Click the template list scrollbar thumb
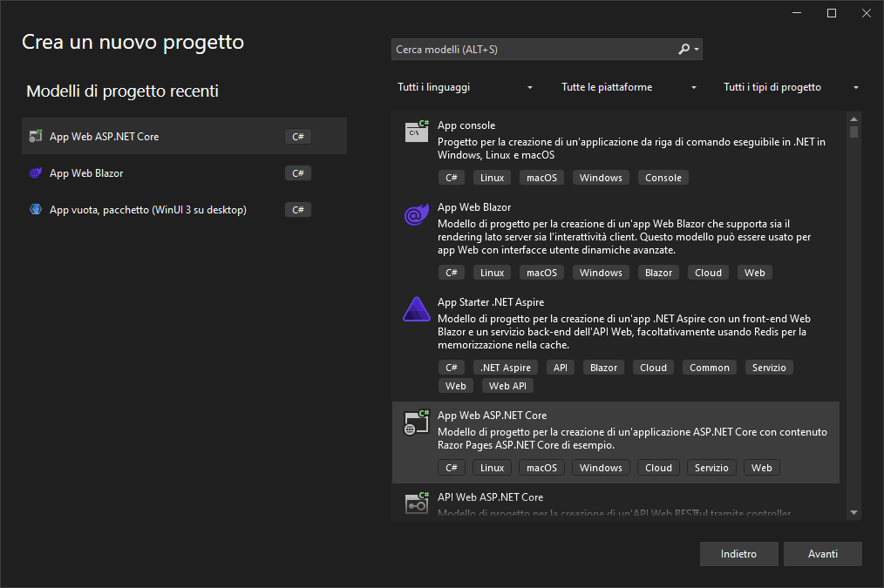Screen dimensions: 884x588 853,132
